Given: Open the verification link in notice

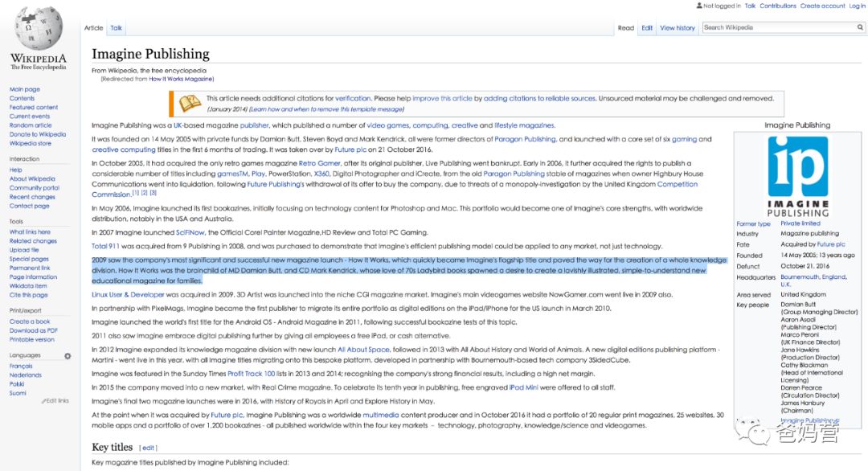Looking at the screenshot, I should (x=353, y=98).
